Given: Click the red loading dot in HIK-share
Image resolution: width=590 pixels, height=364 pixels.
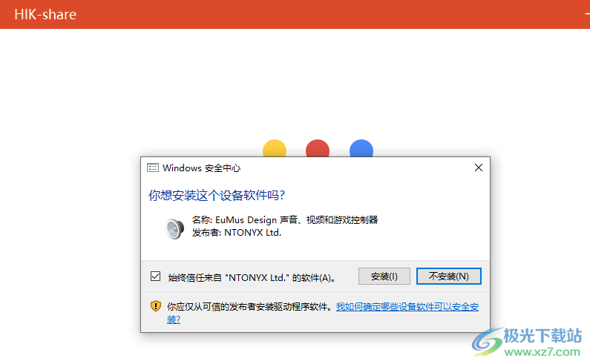Looking at the screenshot, I should pyautogui.click(x=318, y=148).
